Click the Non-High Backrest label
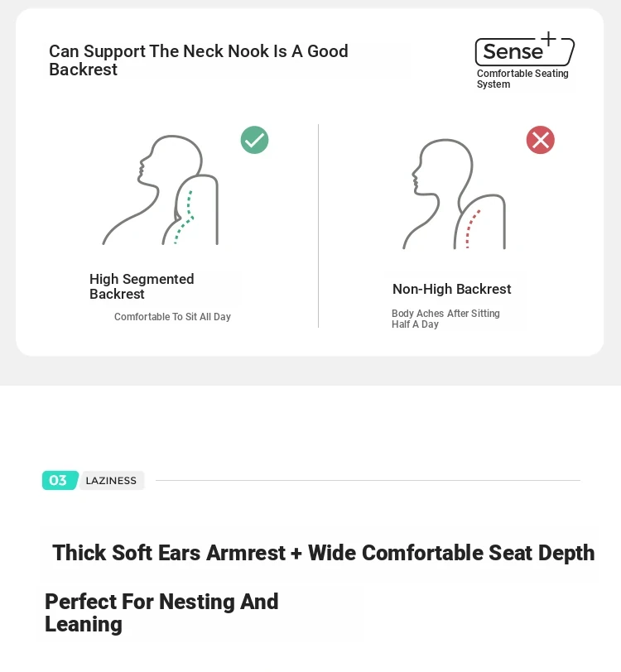 451,289
